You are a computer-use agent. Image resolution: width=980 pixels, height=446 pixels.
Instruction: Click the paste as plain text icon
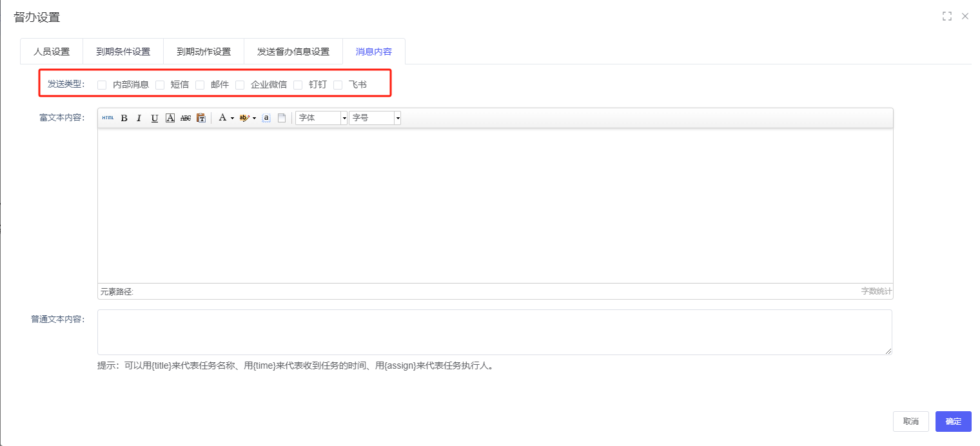point(201,118)
